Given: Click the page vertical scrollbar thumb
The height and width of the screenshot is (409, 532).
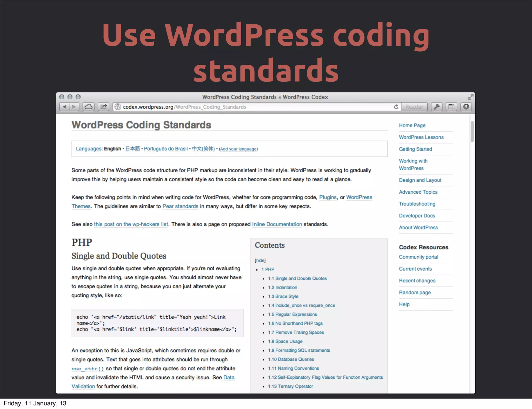Looking at the screenshot, I should [x=472, y=132].
